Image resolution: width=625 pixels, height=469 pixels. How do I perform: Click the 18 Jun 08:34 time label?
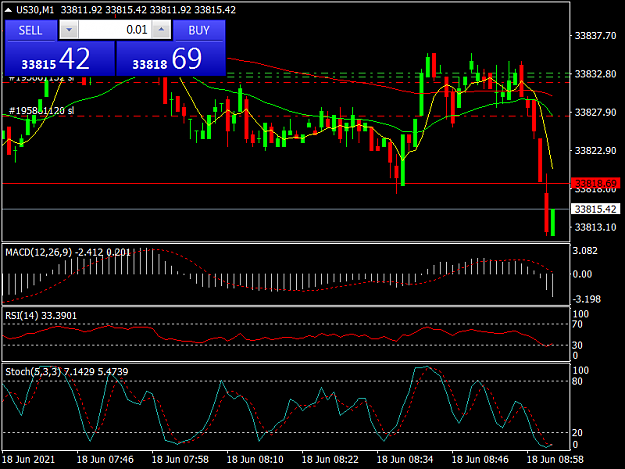pyautogui.click(x=405, y=459)
